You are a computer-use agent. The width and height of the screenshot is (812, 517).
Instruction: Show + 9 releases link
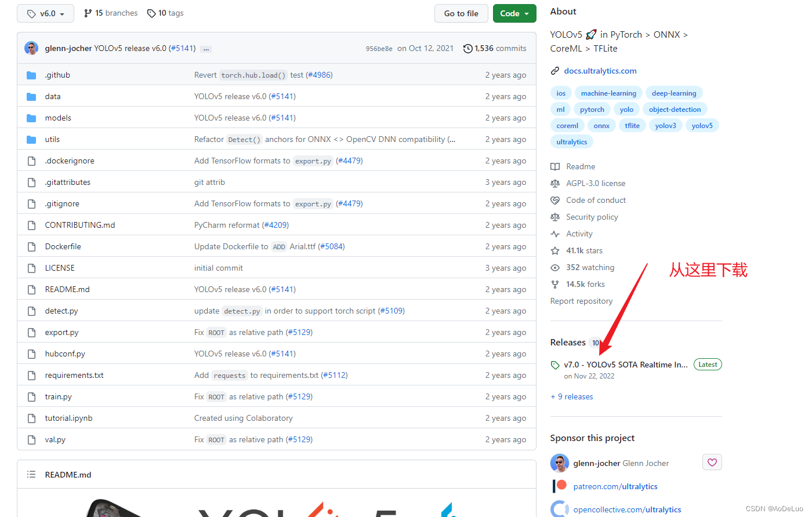(x=572, y=396)
